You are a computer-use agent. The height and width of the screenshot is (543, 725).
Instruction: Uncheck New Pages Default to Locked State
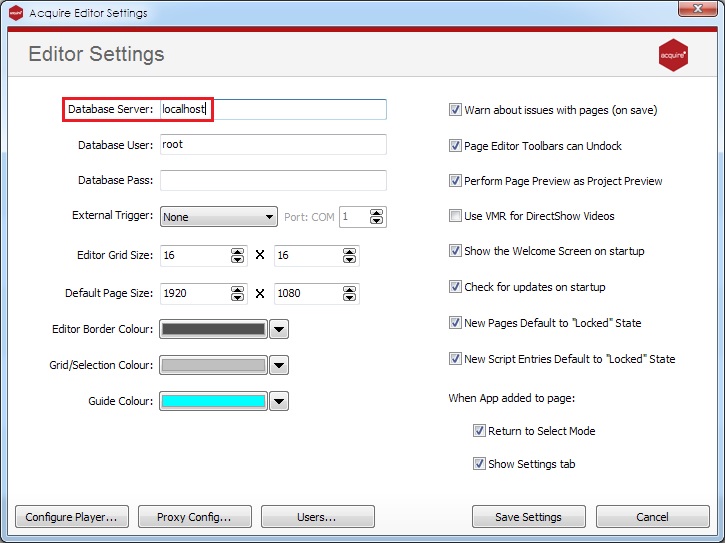click(455, 323)
